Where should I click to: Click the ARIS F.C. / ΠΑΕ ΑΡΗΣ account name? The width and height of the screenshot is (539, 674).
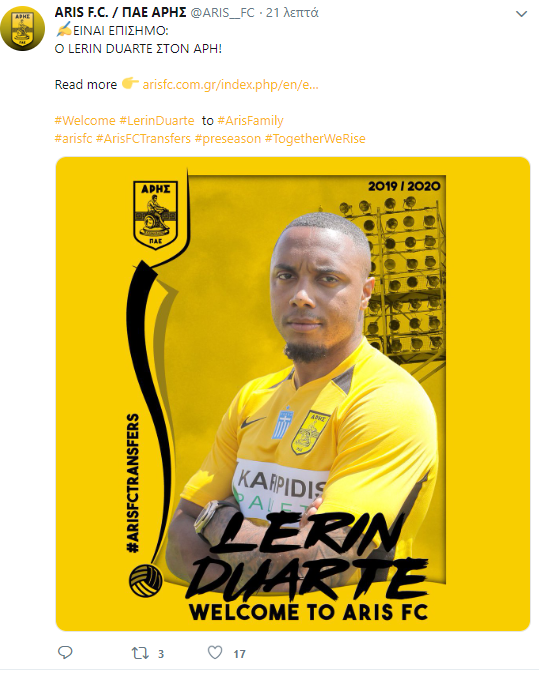pyautogui.click(x=120, y=12)
